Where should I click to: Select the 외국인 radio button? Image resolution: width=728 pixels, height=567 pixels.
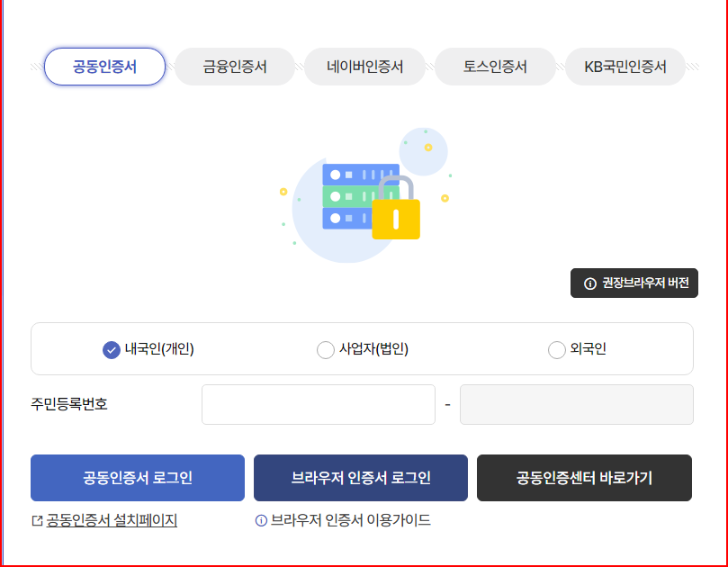coord(556,349)
